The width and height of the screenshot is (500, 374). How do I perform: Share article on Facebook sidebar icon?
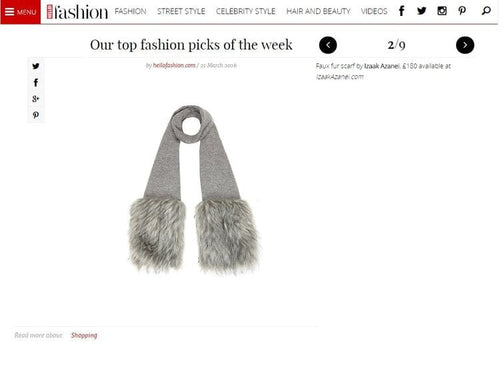coord(36,82)
